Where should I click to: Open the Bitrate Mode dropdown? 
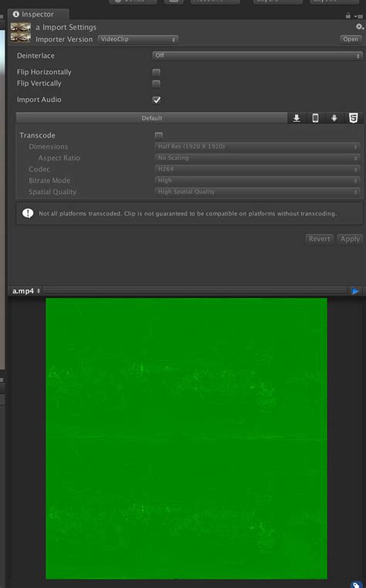coord(257,180)
